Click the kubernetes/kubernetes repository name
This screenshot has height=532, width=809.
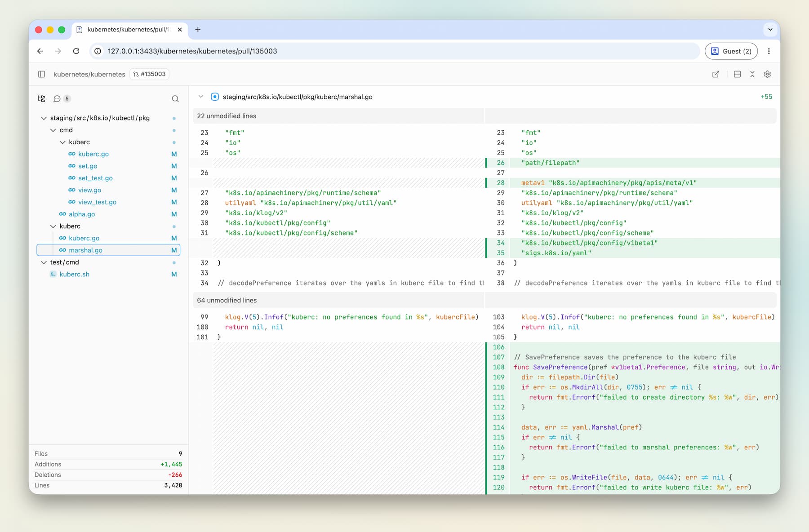pos(89,74)
